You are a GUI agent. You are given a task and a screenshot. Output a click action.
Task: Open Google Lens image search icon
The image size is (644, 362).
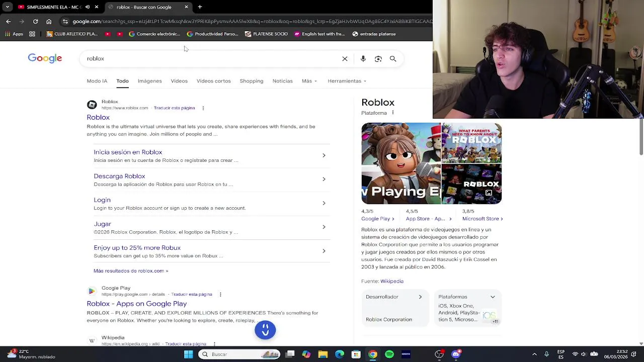click(378, 59)
